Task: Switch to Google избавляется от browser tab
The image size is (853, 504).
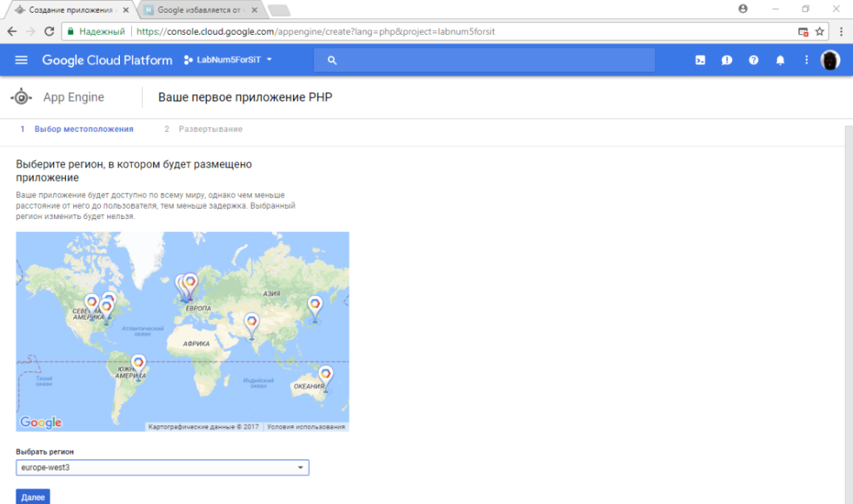Action: (x=199, y=10)
